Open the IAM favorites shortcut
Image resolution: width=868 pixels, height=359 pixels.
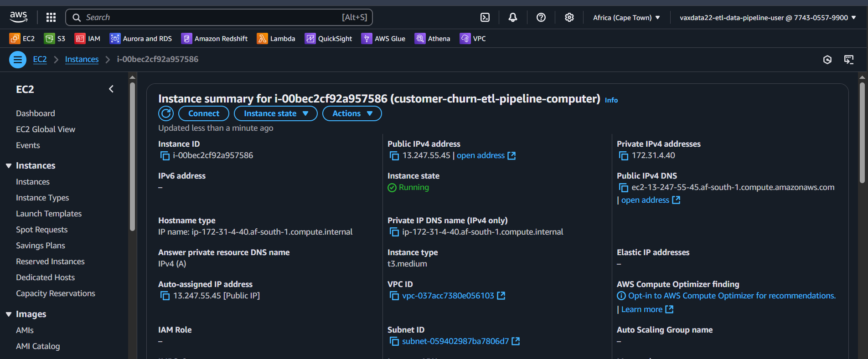click(88, 39)
